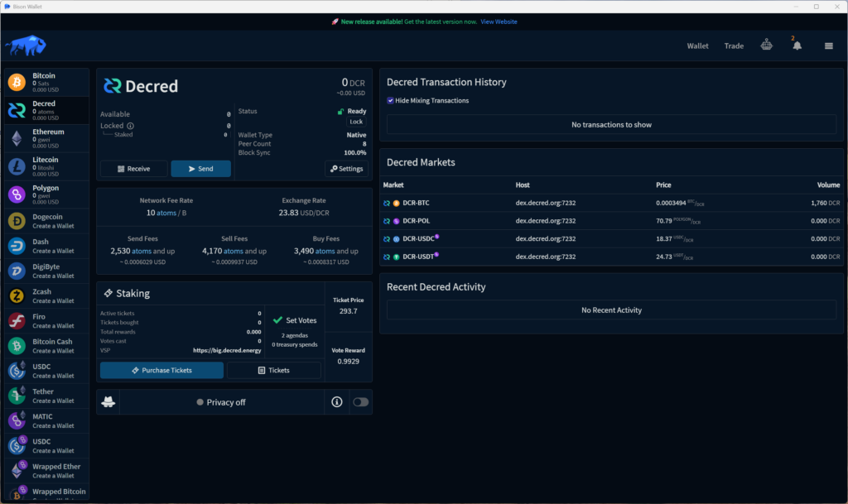Uncheck Hide Mixing Transactions checkbox
The width and height of the screenshot is (848, 504).
click(391, 101)
